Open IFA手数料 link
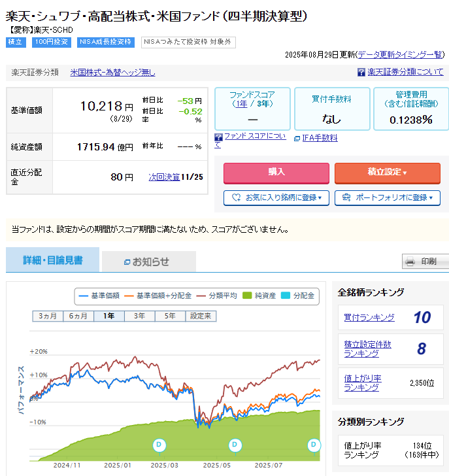 pos(320,138)
